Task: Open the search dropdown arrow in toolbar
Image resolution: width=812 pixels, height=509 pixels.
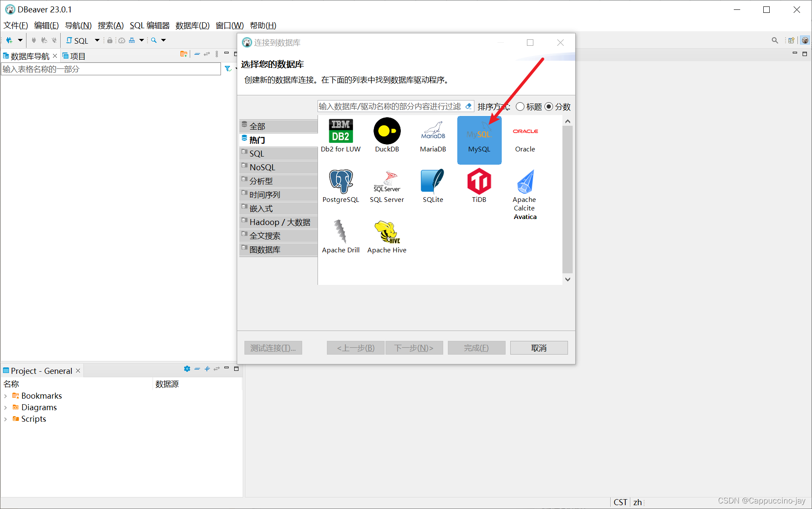Action: (x=163, y=40)
